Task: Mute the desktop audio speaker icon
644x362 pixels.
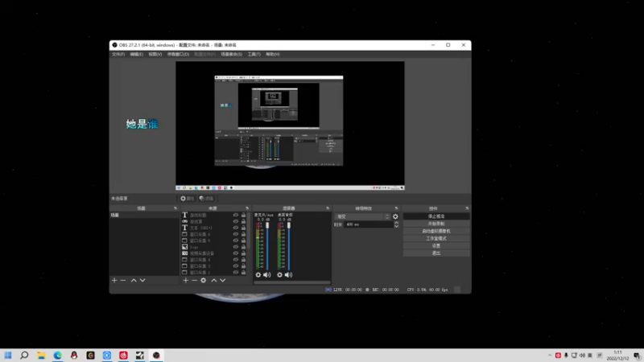Action: coord(289,274)
